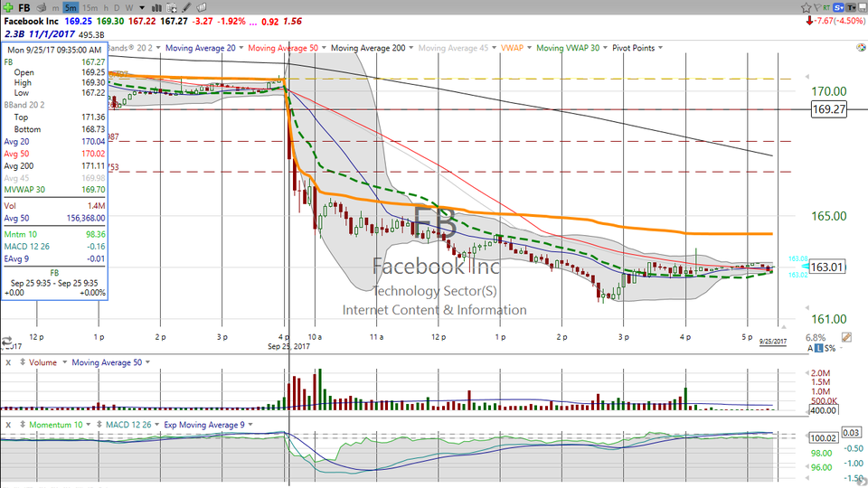Open the VWAP indicator dropdown

529,48
